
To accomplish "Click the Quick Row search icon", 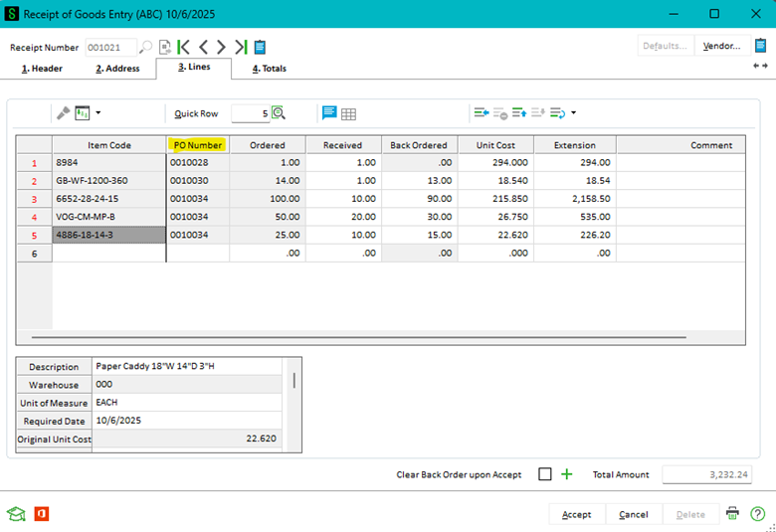I will 279,113.
